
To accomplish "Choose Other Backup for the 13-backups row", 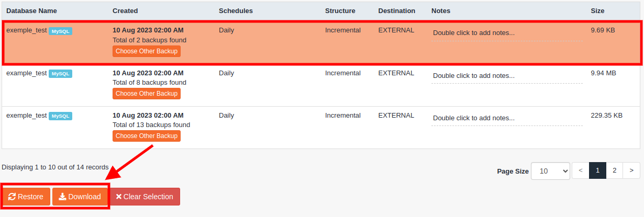I will (147, 136).
